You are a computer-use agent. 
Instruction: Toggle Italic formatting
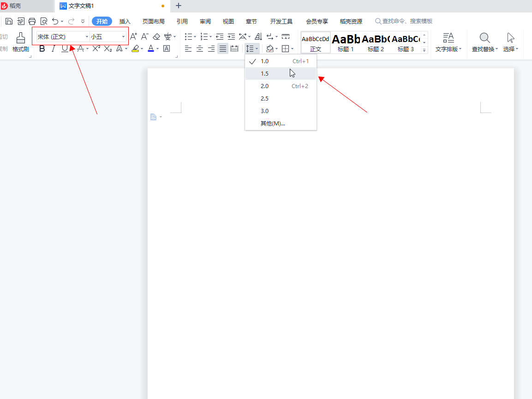[53, 48]
